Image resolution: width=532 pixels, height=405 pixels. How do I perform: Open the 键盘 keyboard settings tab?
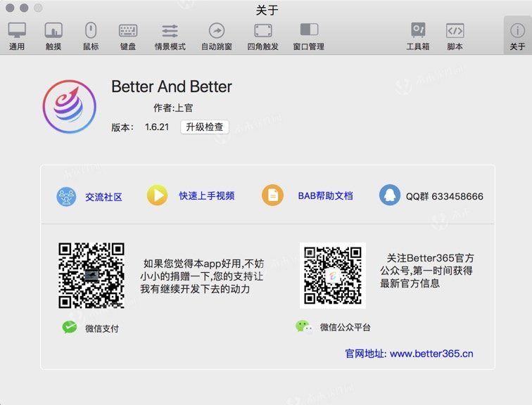click(x=128, y=37)
